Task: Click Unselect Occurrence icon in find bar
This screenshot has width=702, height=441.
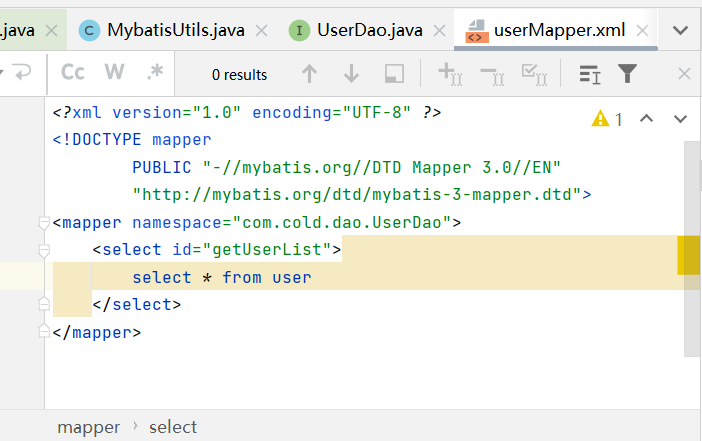Action: point(491,74)
